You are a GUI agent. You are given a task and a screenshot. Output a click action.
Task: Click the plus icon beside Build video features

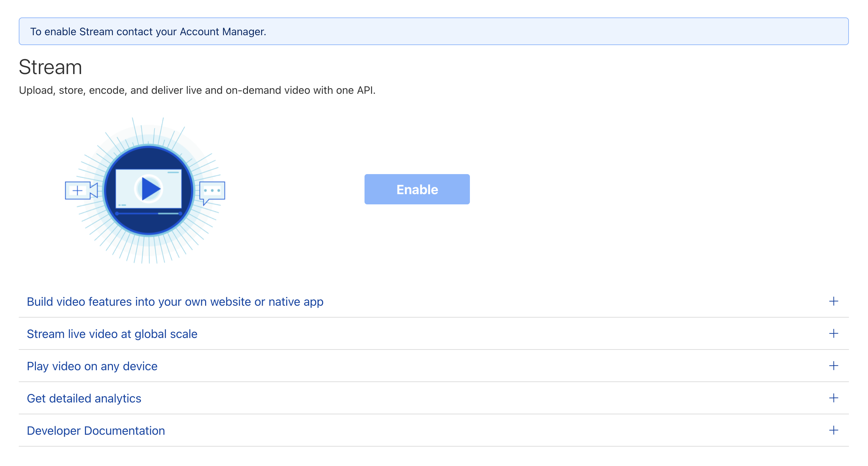[x=833, y=301]
